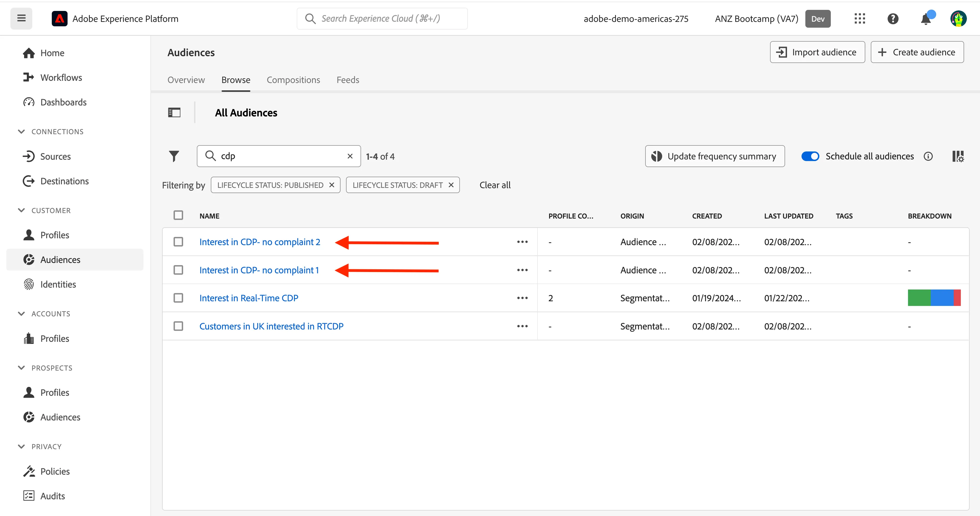Collapse the Prospects sidebar section
Image resolution: width=980 pixels, height=516 pixels.
point(21,368)
